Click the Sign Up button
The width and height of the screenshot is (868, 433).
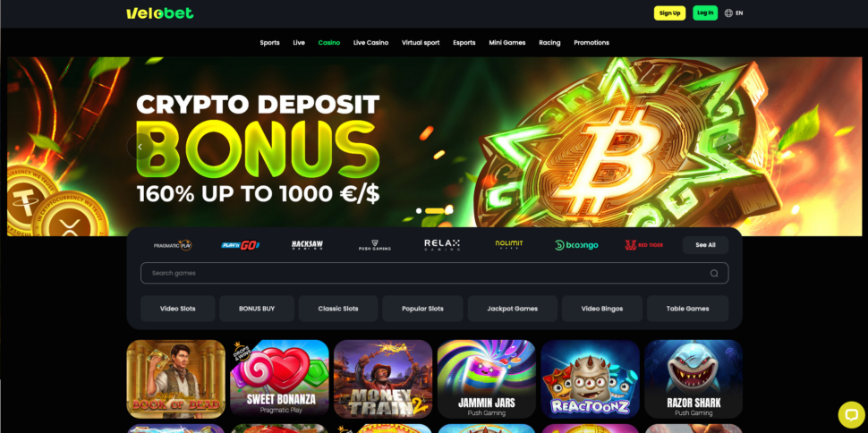point(670,13)
